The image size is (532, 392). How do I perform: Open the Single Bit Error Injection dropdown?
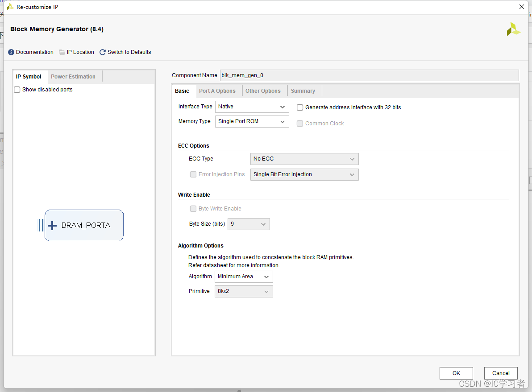[x=304, y=174]
